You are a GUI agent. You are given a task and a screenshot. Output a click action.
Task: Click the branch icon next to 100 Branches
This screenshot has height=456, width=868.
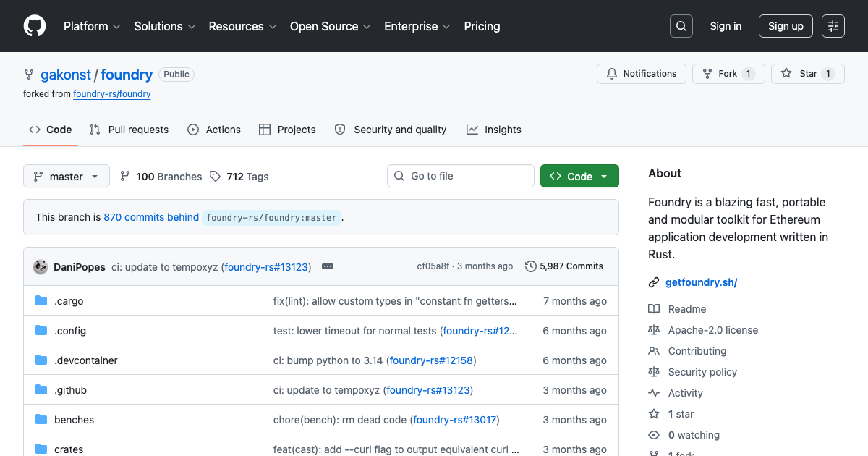tap(125, 177)
